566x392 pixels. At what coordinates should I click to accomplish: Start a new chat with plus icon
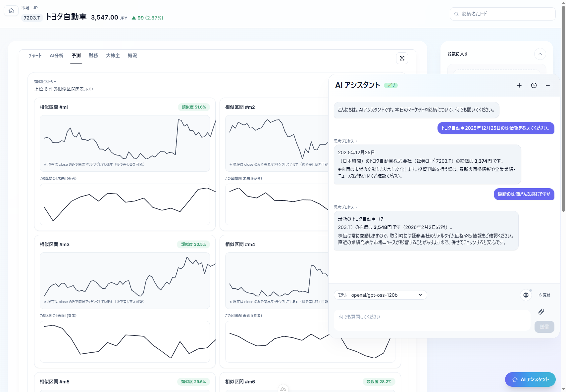tap(519, 85)
